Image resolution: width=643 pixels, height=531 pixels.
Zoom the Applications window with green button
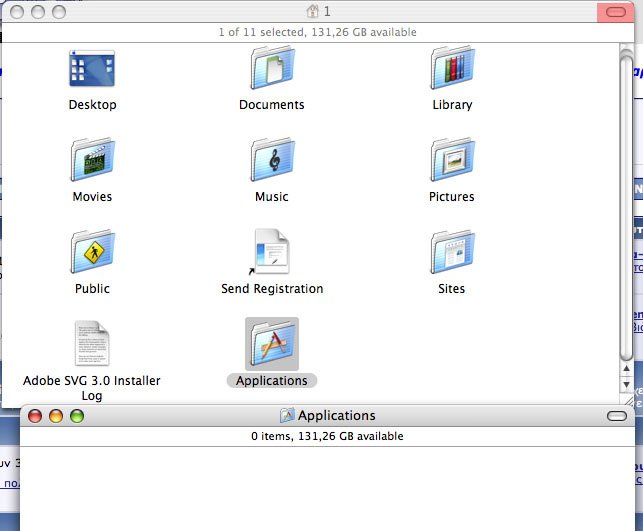(77, 416)
